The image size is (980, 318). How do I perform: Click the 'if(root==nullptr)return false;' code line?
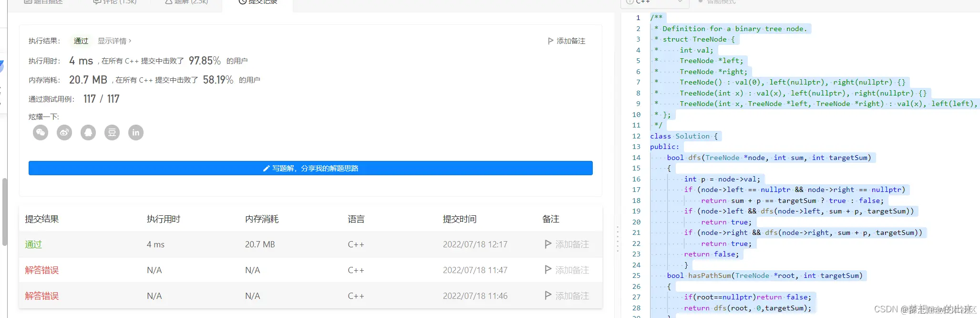[747, 297]
